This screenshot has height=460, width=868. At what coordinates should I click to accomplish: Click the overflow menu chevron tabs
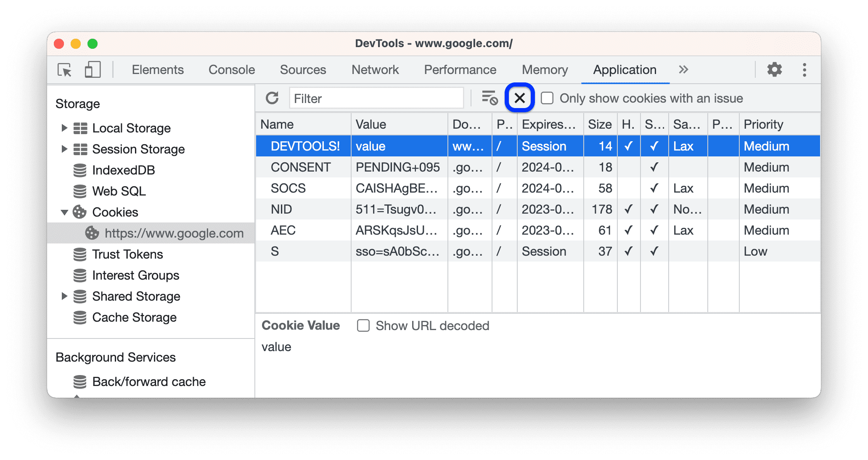click(x=684, y=69)
